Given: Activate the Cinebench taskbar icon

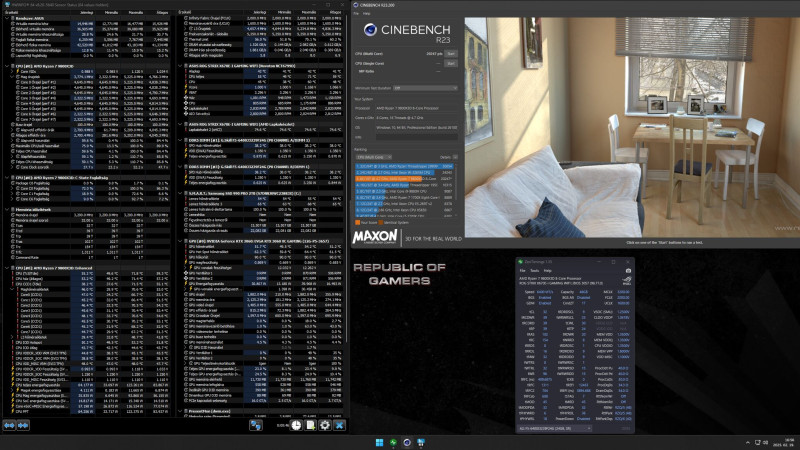Looking at the screenshot, I should [x=407, y=442].
